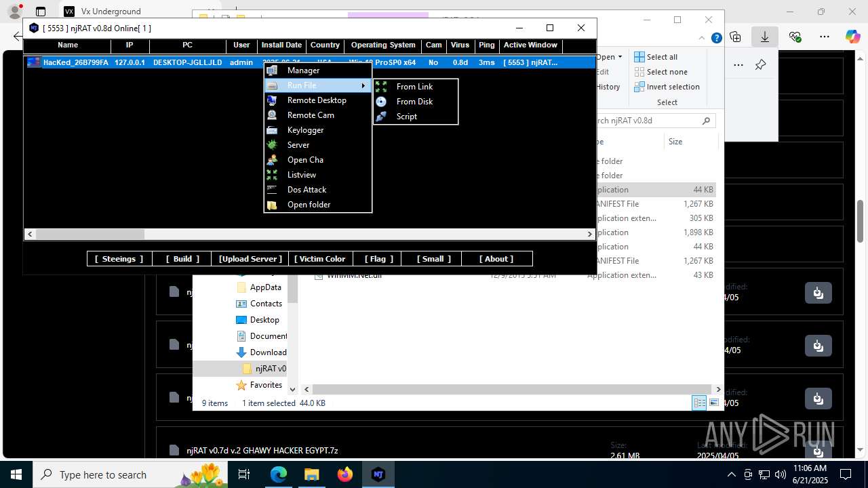868x488 pixels.
Task: Click the [ Victim Color button
Action: (x=322, y=259)
